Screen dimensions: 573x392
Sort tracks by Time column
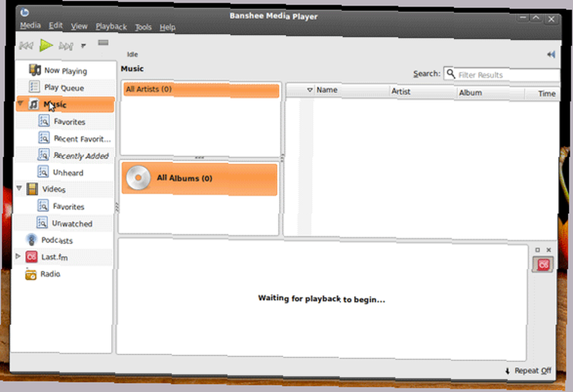[542, 94]
